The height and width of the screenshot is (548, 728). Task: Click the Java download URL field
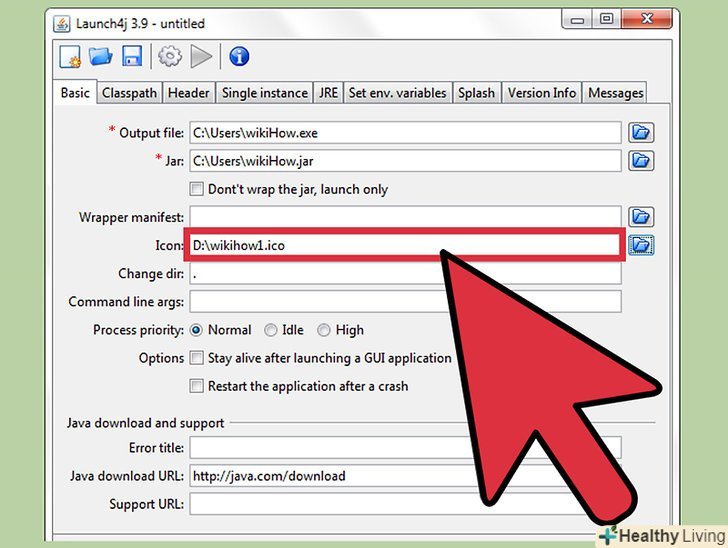(x=405, y=476)
